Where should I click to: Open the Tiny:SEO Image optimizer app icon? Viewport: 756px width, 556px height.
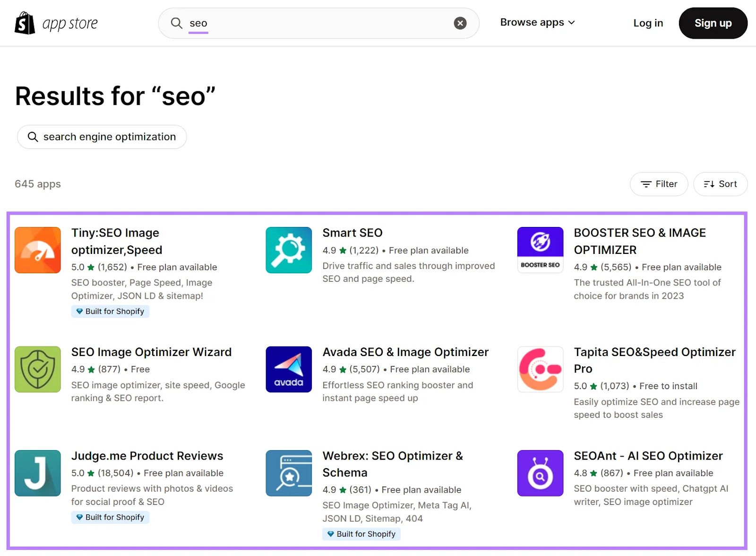pyautogui.click(x=37, y=250)
